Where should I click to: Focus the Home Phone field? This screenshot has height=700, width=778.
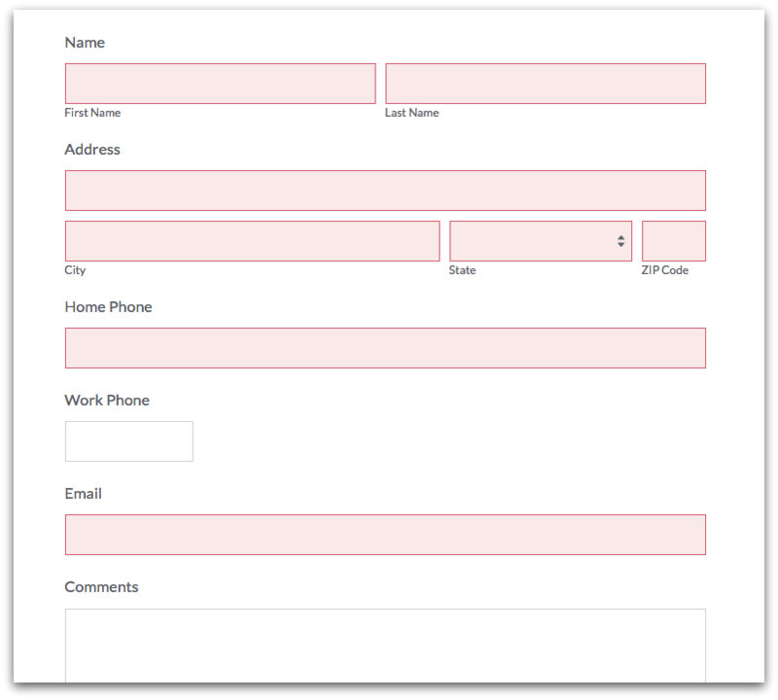point(385,348)
